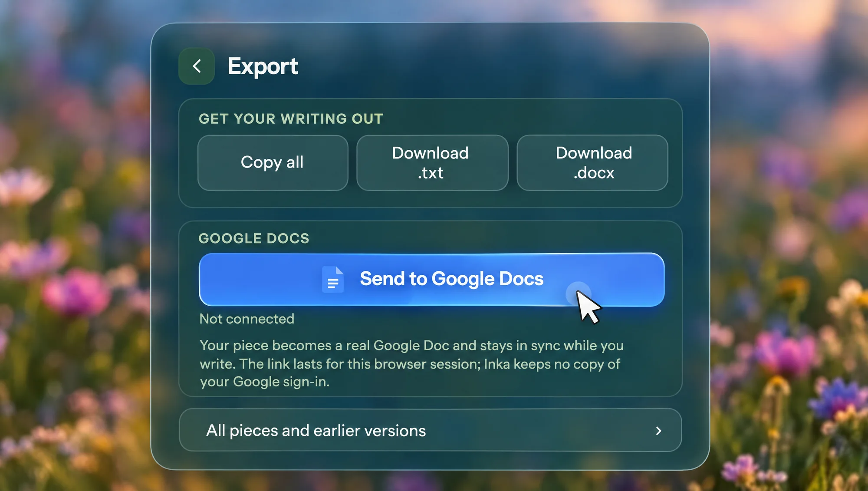
Task: Click the GOOGLE DOCS section label
Action: click(254, 238)
